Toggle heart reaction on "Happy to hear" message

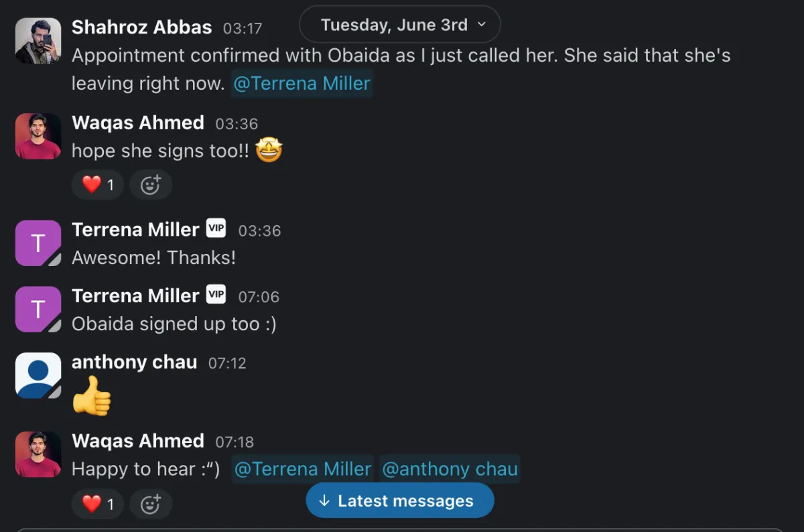click(98, 504)
